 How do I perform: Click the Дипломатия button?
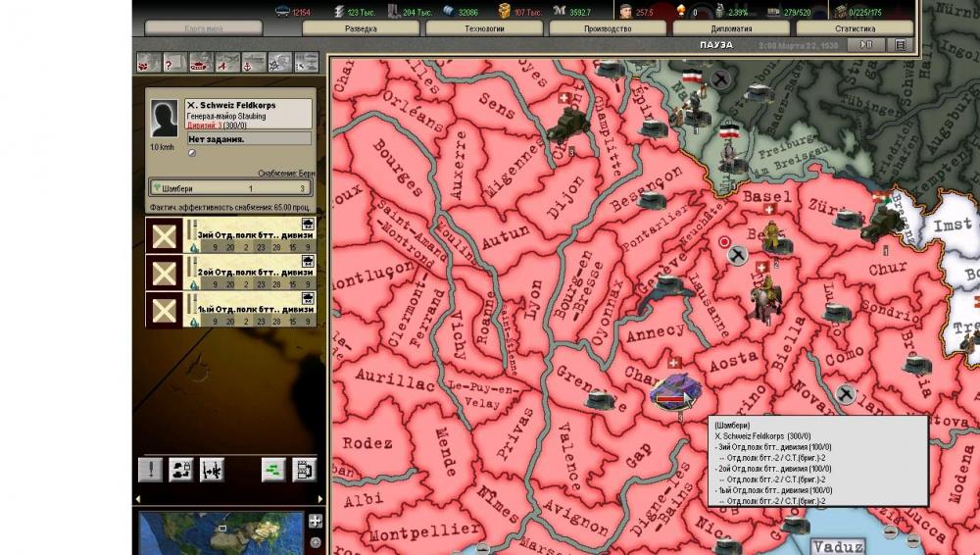coord(730,29)
